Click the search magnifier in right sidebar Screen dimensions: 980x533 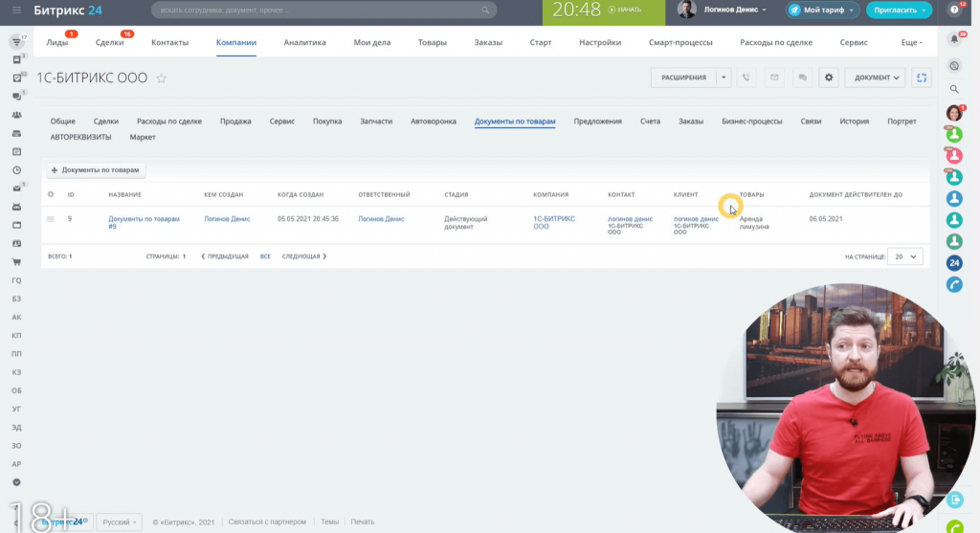pos(954,89)
